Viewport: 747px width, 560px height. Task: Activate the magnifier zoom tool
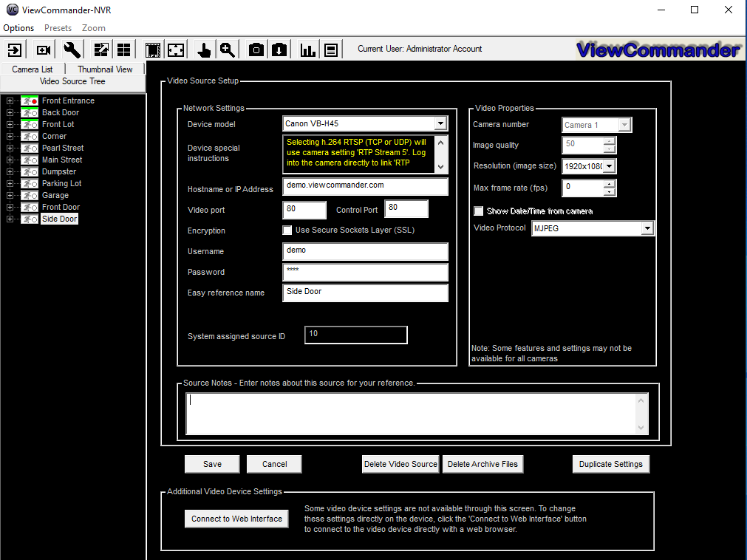point(228,49)
